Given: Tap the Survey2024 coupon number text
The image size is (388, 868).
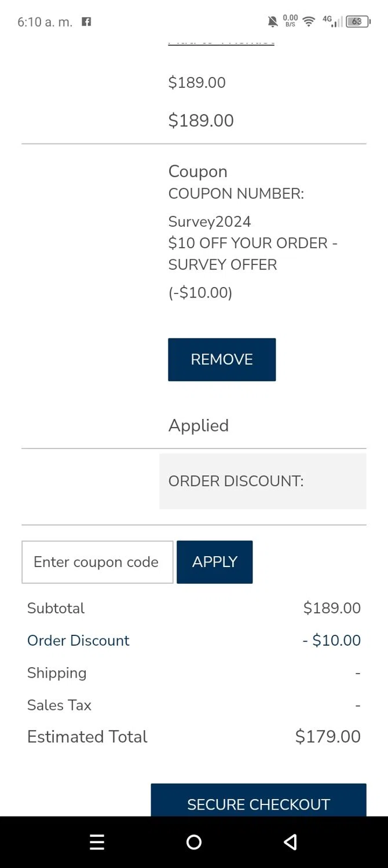Looking at the screenshot, I should click(x=210, y=222).
